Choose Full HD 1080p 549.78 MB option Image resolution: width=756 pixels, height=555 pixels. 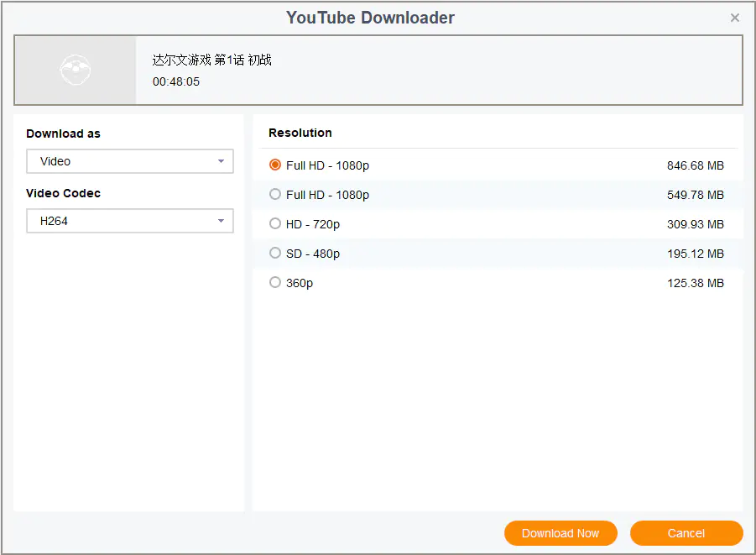[x=275, y=195]
